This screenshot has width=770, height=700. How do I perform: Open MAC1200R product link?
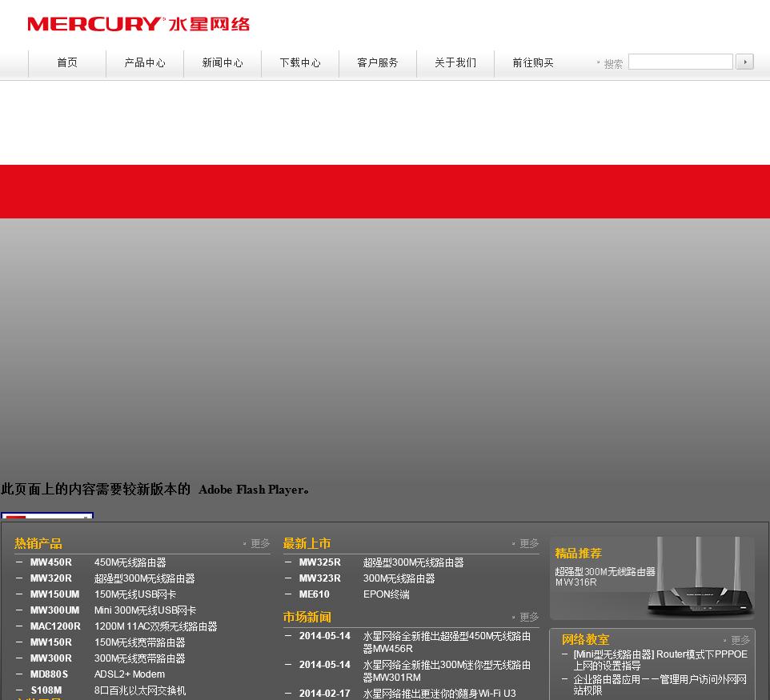point(55,626)
